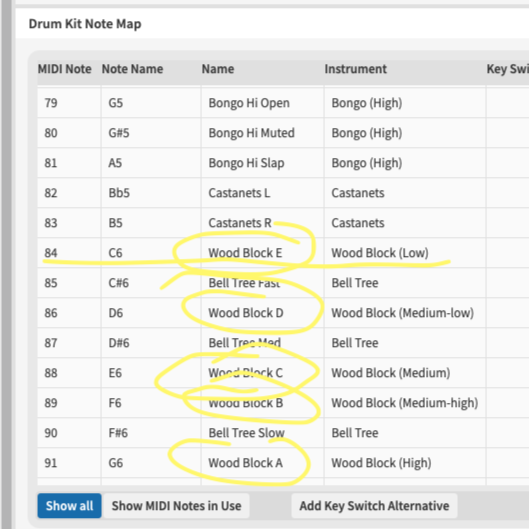The image size is (529, 529).
Task: Click the Show all button
Action: [69, 505]
